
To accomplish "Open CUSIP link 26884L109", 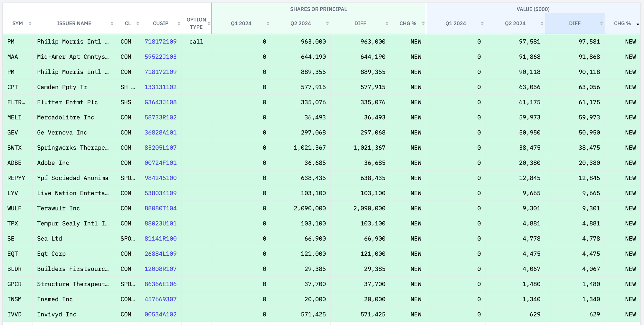I will pos(160,254).
